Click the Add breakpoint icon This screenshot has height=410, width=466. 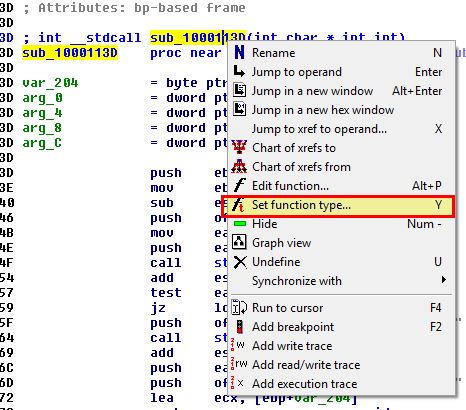point(239,327)
